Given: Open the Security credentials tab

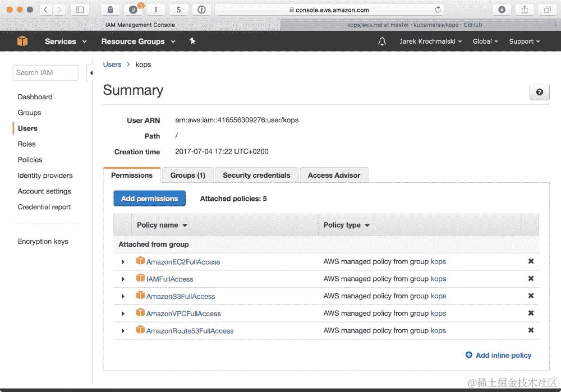Looking at the screenshot, I should pos(256,176).
